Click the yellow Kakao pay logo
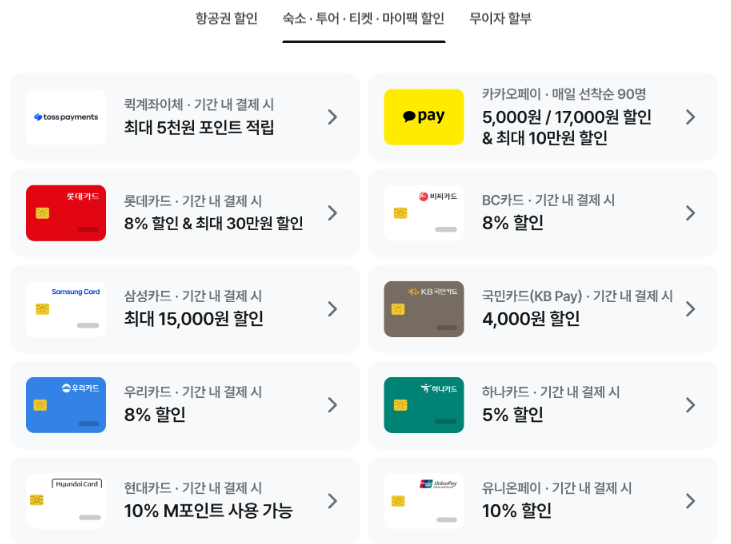This screenshot has height=544, width=731. (x=424, y=117)
